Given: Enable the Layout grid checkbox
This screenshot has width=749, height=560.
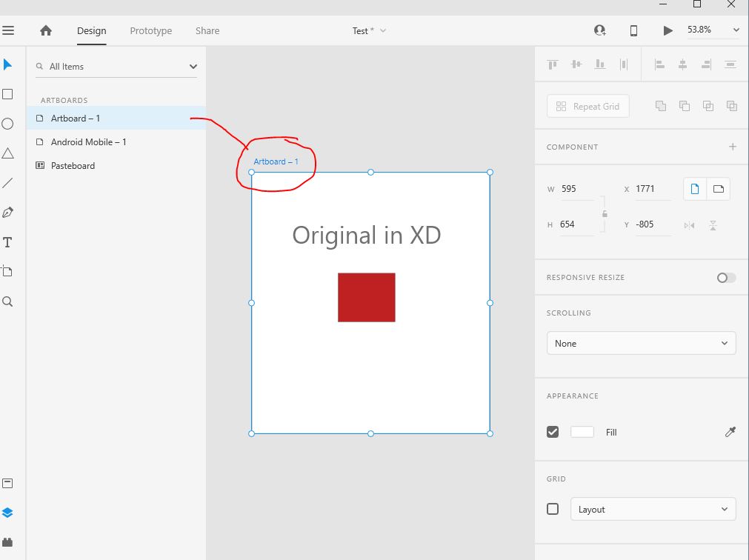Looking at the screenshot, I should click(x=552, y=509).
